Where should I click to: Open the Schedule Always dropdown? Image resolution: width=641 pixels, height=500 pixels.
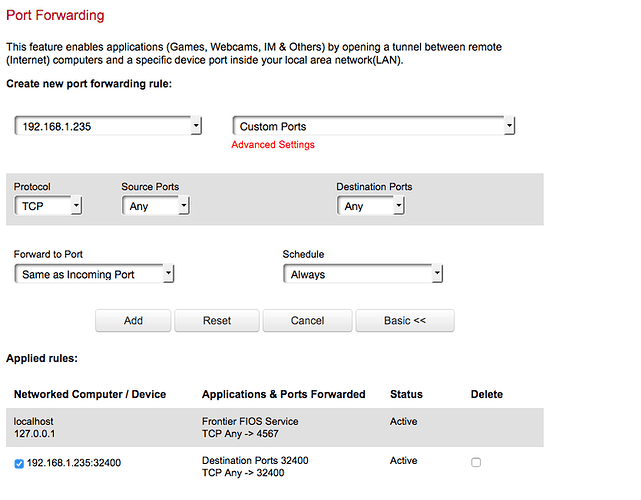(x=363, y=274)
